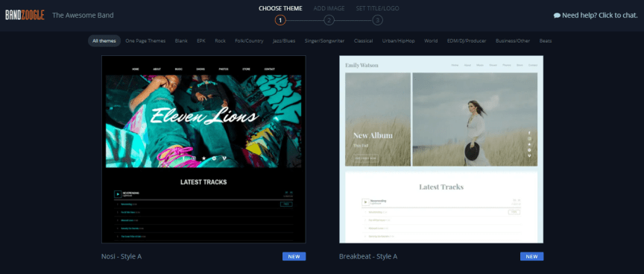Click The Awesome Band site name
Image resolution: width=644 pixels, height=274 pixels.
coord(83,15)
